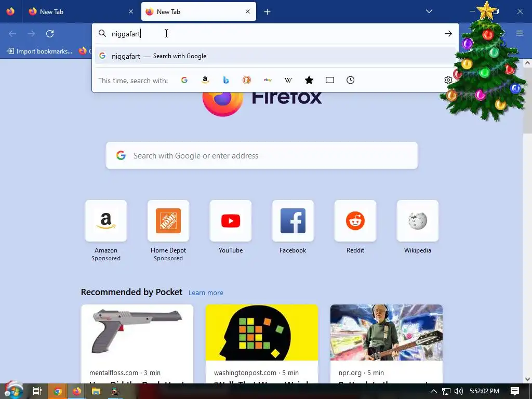Search history using the clock icon
The height and width of the screenshot is (399, 532).
(351, 80)
